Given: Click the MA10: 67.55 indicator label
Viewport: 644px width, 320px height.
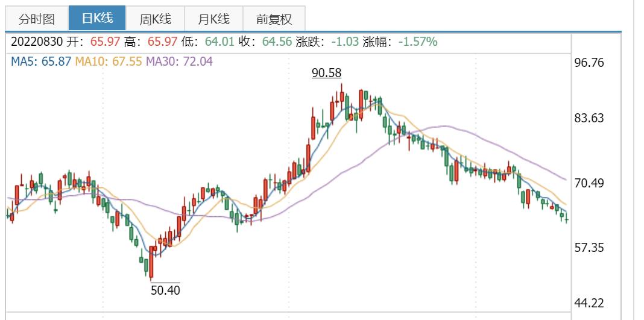Looking at the screenshot, I should click(x=109, y=61).
